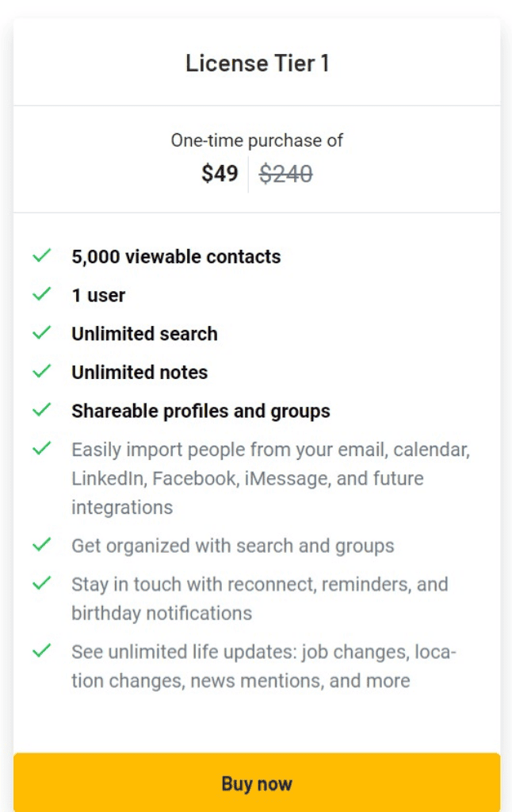Click the Unlimited search feature text

[x=144, y=334]
